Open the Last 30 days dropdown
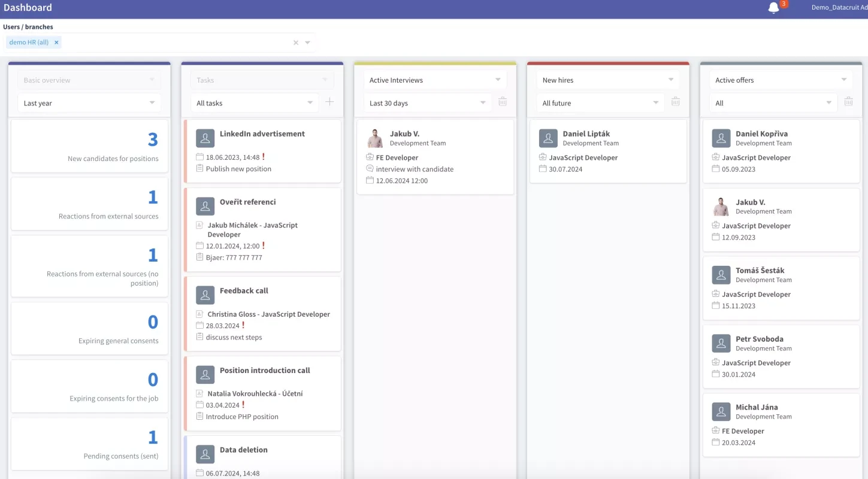 428,103
